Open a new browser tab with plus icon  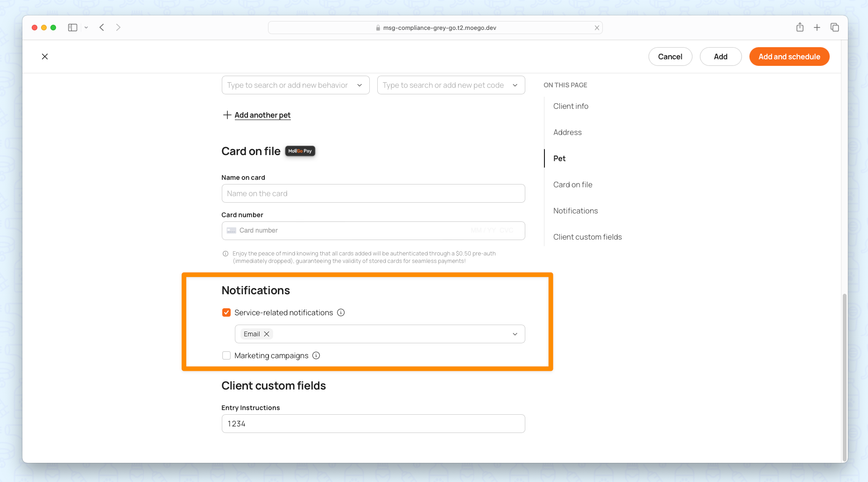click(x=817, y=28)
